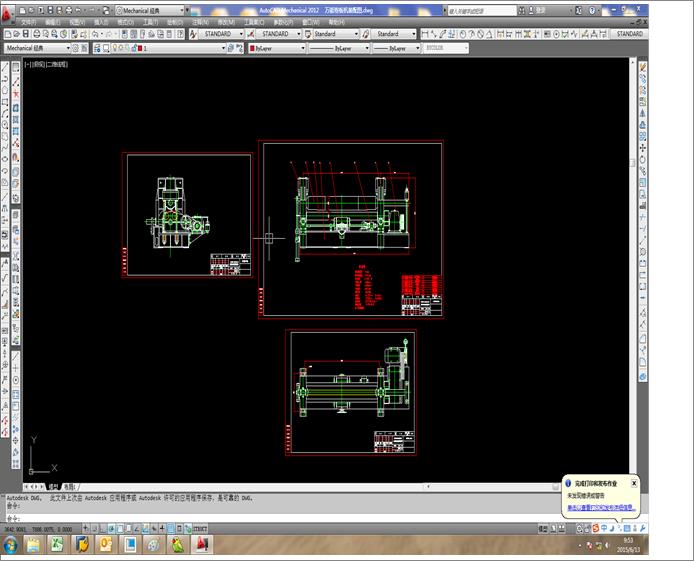This screenshot has height=561, width=694.
Task: Click red layer color swatch in layer dropdown
Action: pos(140,48)
